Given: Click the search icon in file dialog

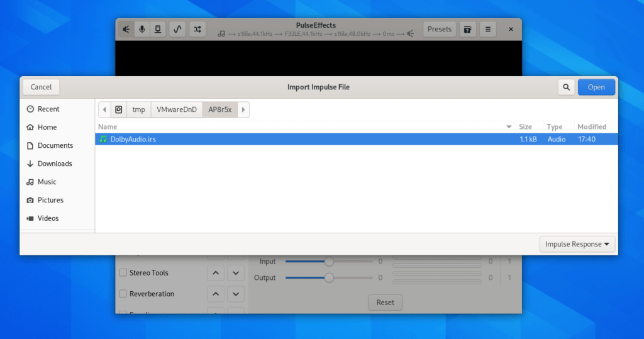Looking at the screenshot, I should [x=567, y=87].
